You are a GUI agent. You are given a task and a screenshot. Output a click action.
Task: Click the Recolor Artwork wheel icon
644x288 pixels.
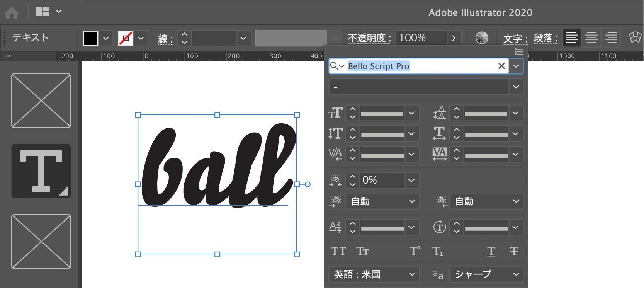482,38
